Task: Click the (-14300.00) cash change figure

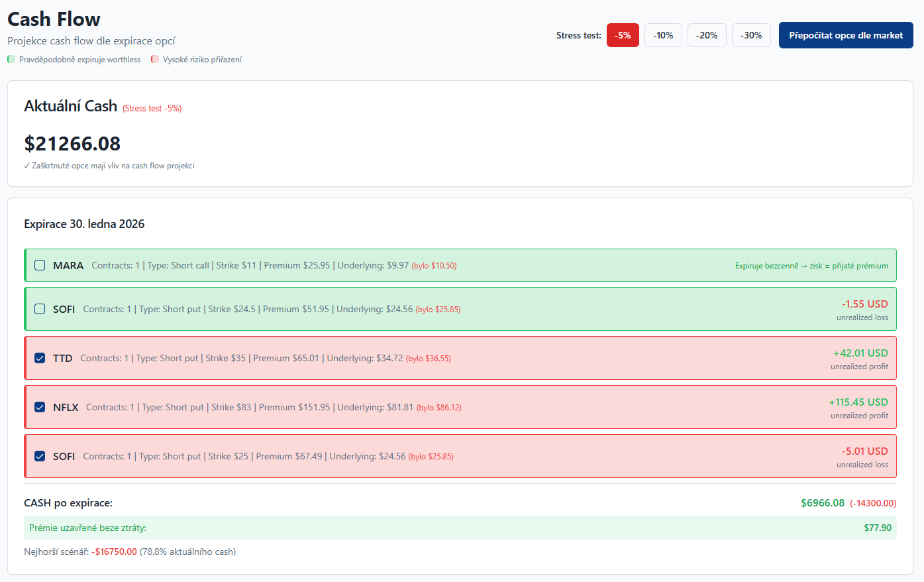Action: pos(873,503)
